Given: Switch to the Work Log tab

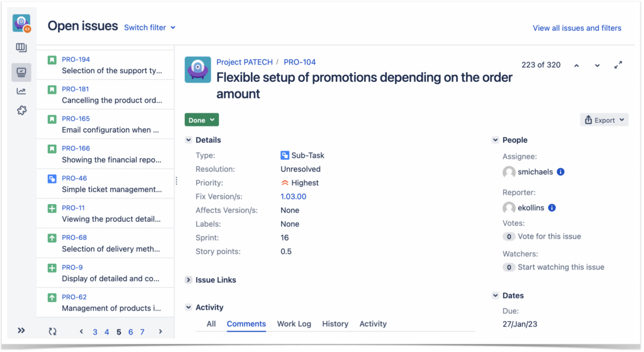Looking at the screenshot, I should tap(294, 324).
